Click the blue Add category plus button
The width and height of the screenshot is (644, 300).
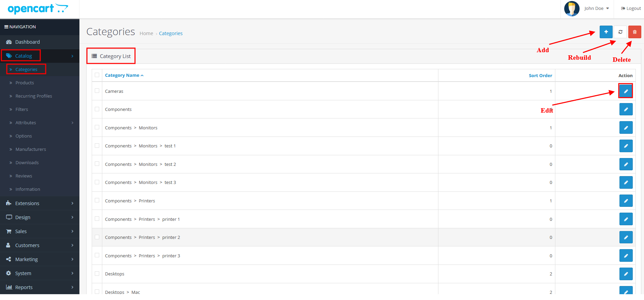(606, 32)
